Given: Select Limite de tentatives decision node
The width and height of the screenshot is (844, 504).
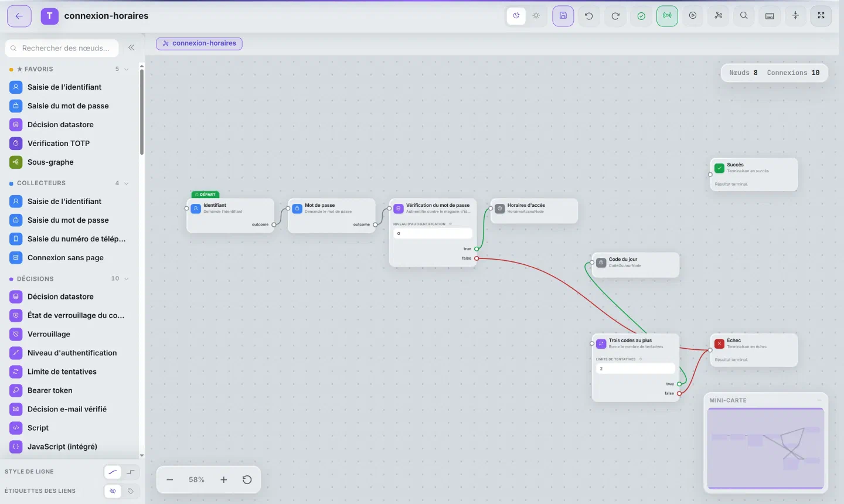Looking at the screenshot, I should (69, 372).
